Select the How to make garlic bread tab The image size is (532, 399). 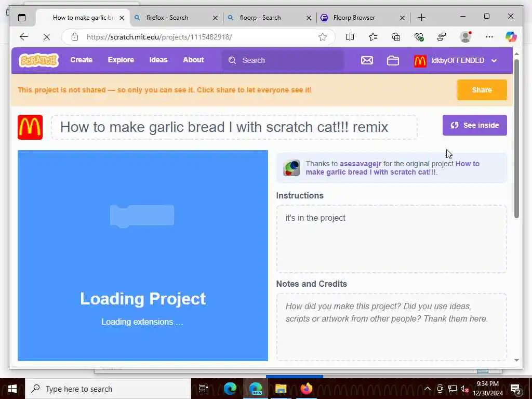83,18
